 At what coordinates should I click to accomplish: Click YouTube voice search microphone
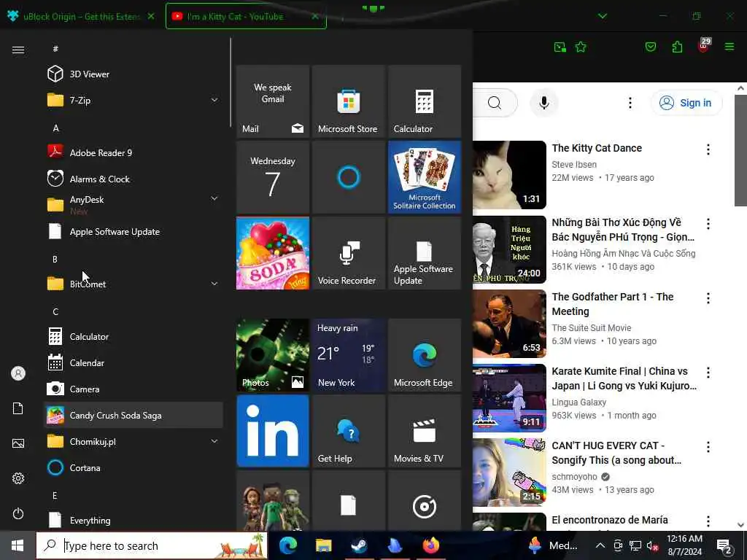(x=543, y=103)
